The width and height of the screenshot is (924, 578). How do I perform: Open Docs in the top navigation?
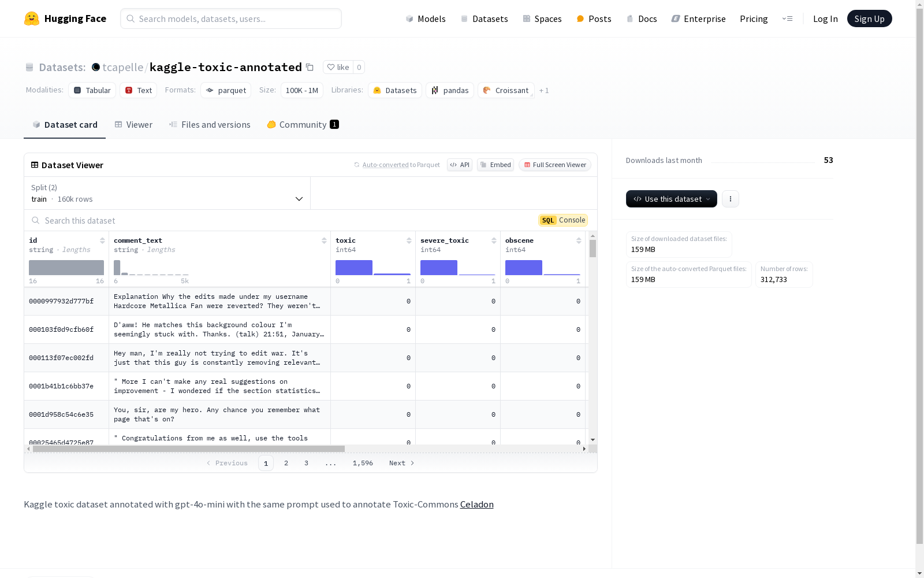642,18
